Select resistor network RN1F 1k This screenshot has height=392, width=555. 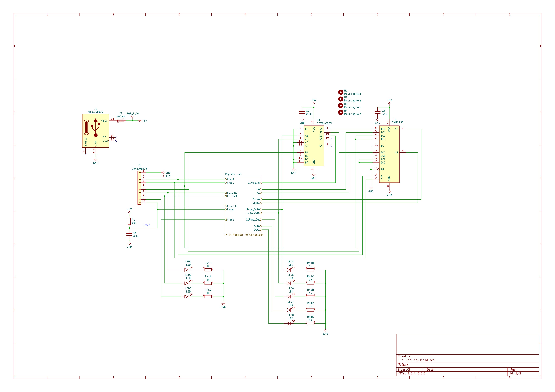(310, 310)
